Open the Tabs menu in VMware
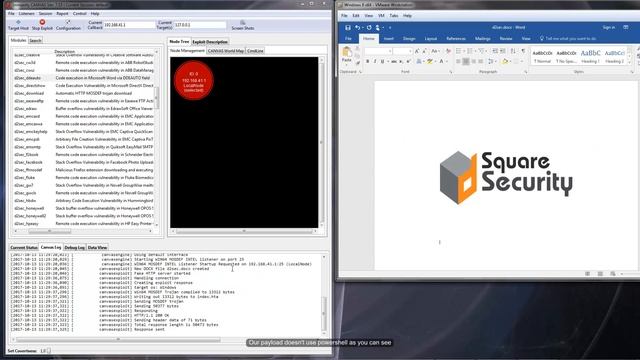640x360 pixels. pos(394,16)
